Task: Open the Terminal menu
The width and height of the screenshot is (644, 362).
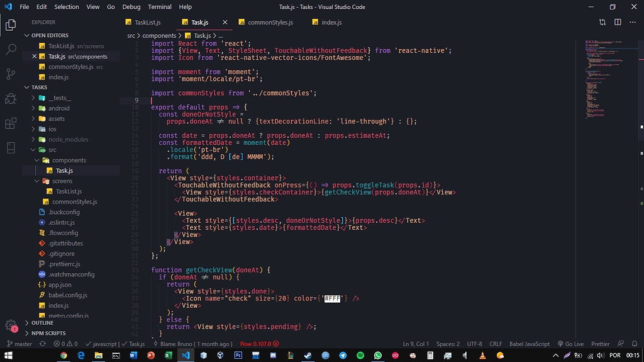Action: (160, 7)
